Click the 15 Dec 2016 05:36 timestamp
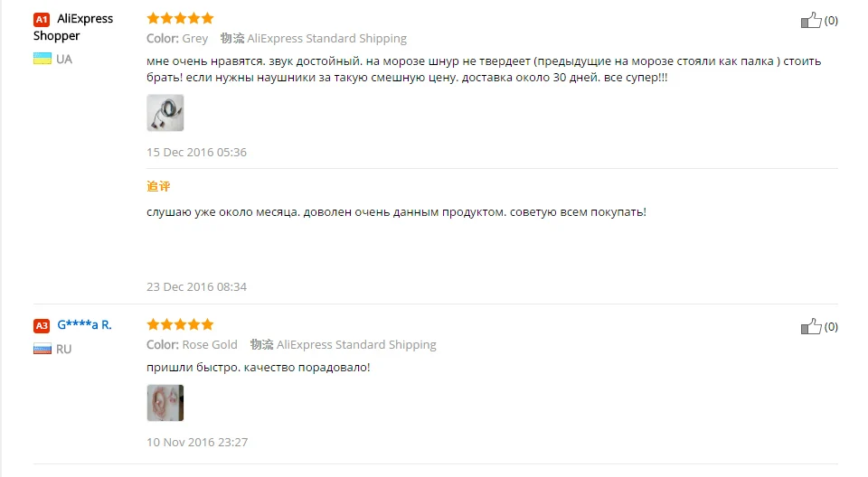This screenshot has height=477, width=868. click(x=196, y=152)
